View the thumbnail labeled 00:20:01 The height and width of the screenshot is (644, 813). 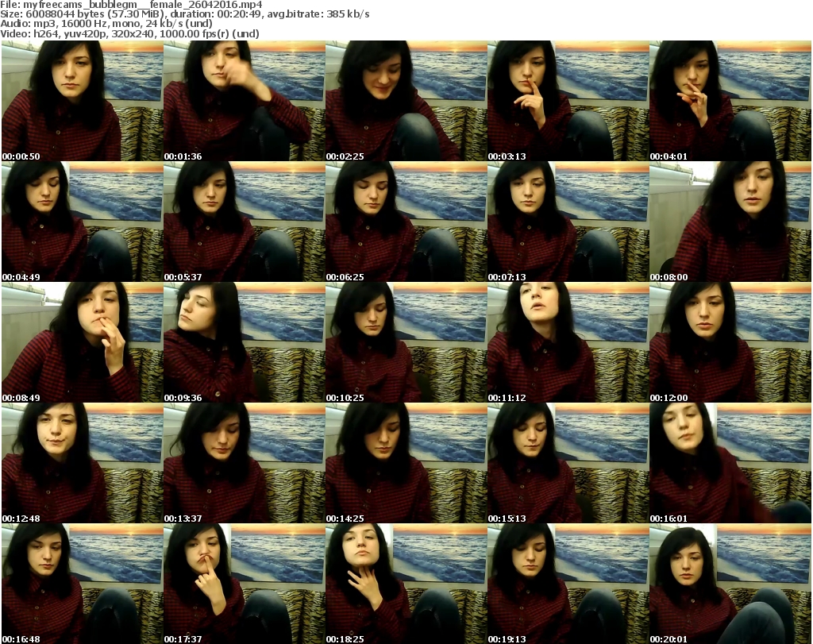tap(730, 584)
